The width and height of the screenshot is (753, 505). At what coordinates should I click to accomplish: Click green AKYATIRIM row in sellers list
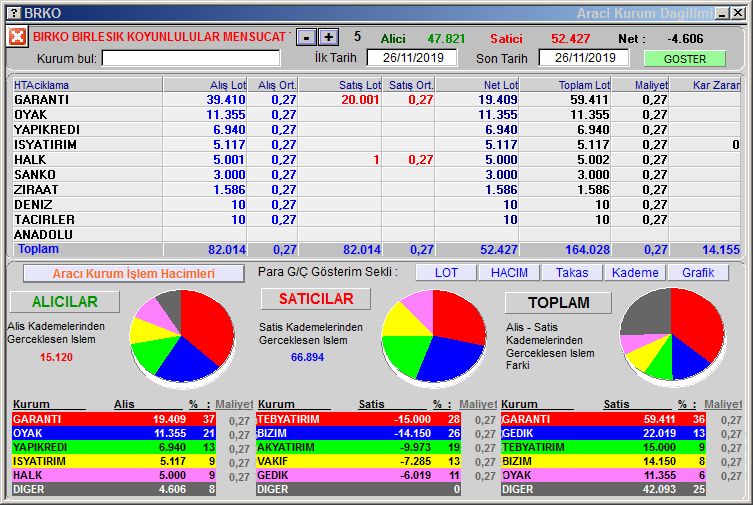point(358,447)
